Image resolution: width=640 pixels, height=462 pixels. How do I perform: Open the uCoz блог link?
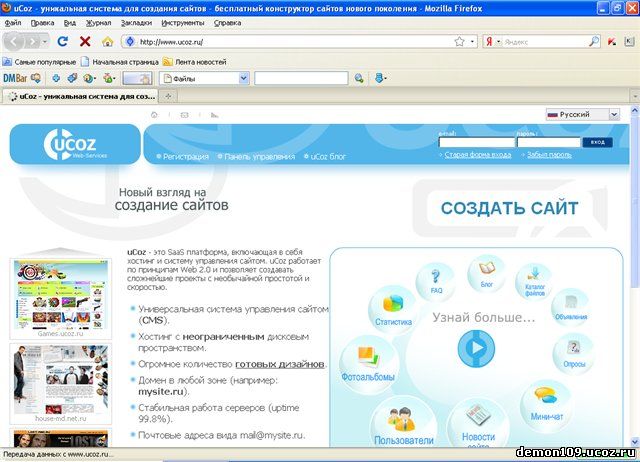coord(328,156)
